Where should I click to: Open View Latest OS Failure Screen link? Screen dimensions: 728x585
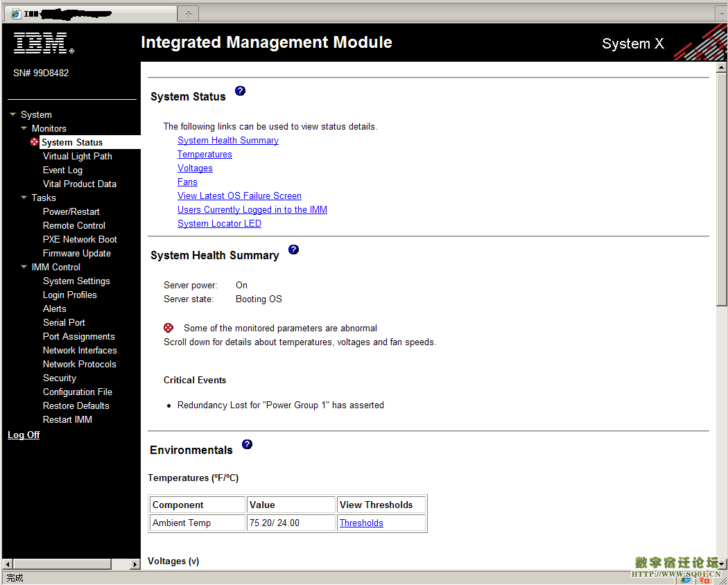pos(240,196)
